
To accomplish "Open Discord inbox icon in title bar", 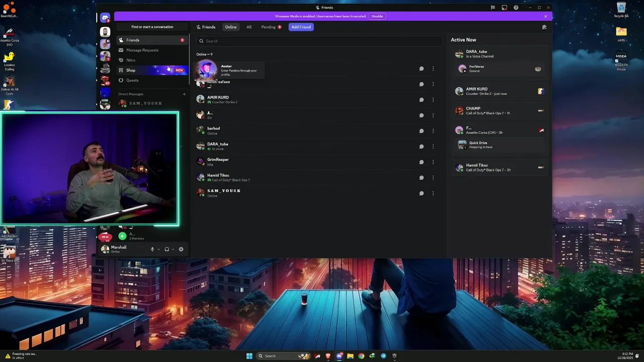I will coord(504,8).
